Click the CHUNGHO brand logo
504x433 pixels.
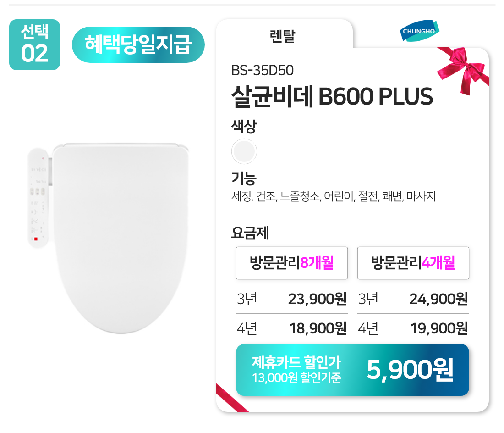tap(420, 31)
